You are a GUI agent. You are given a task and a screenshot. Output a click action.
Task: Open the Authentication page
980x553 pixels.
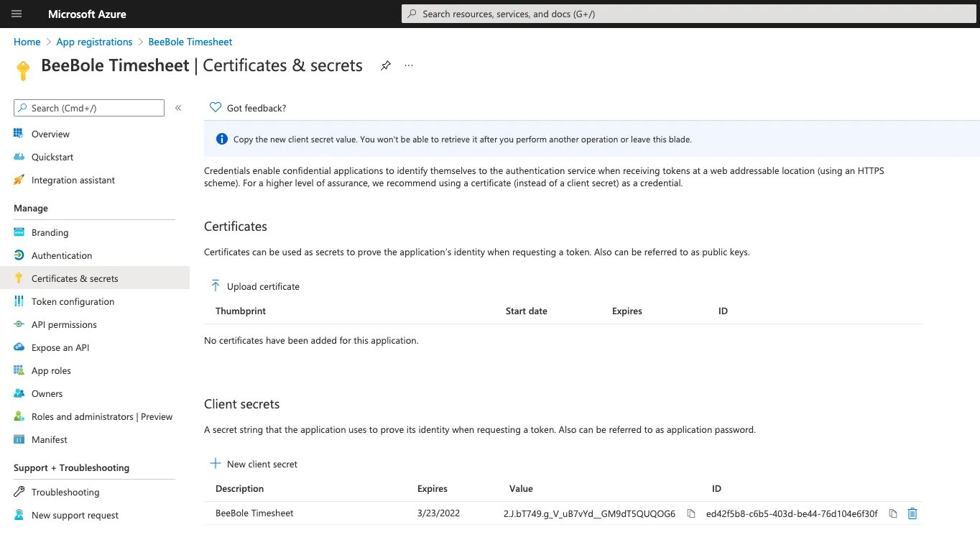(62, 255)
